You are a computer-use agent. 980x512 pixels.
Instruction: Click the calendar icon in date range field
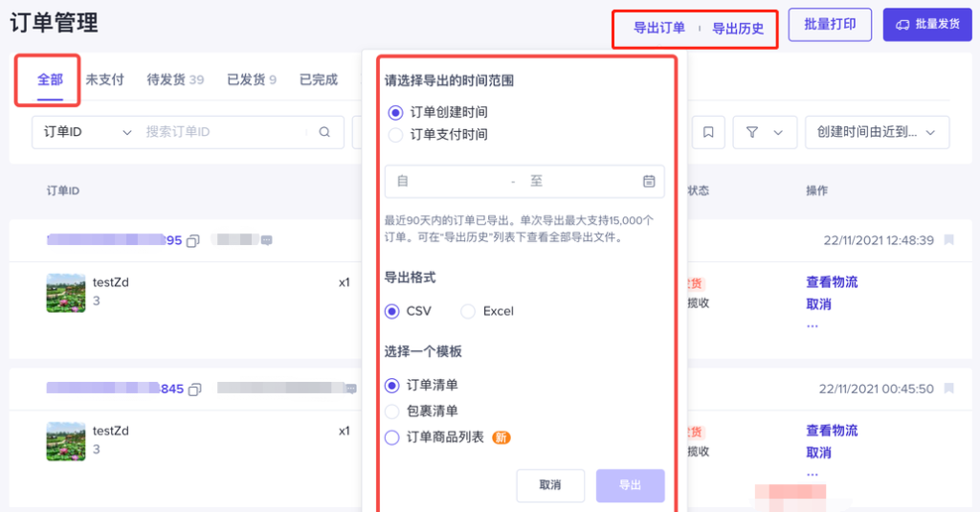point(649,181)
